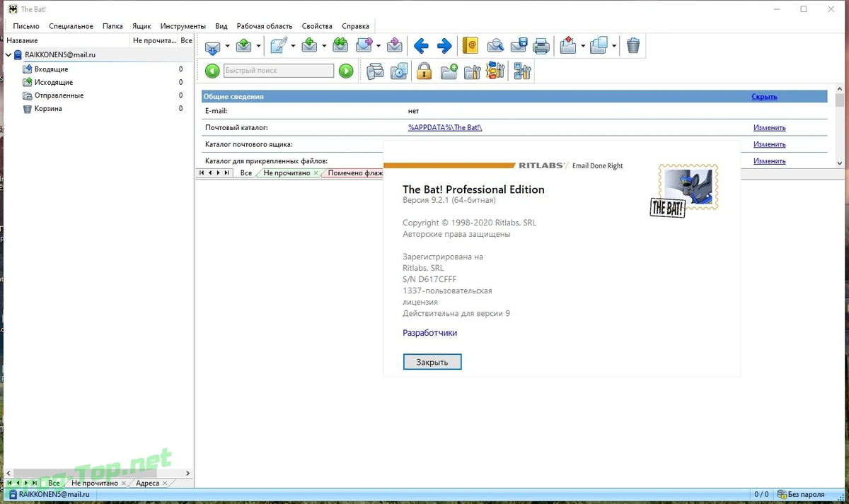Open the Разработчики link
The image size is (849, 504).
[x=430, y=333]
